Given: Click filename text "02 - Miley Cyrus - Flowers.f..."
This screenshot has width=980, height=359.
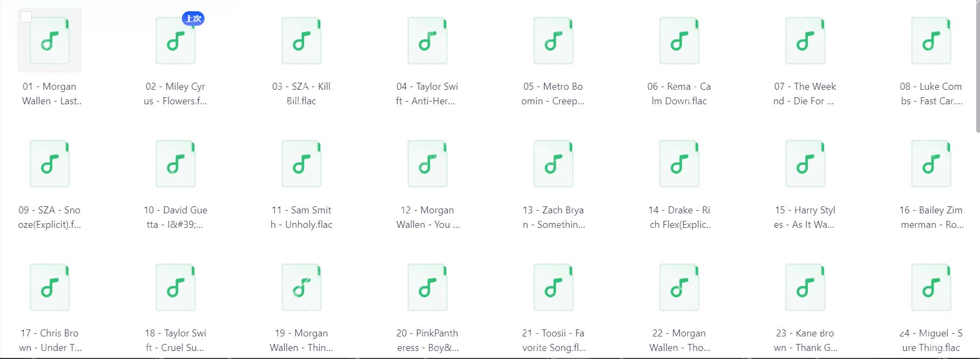Looking at the screenshot, I should coord(175,94).
